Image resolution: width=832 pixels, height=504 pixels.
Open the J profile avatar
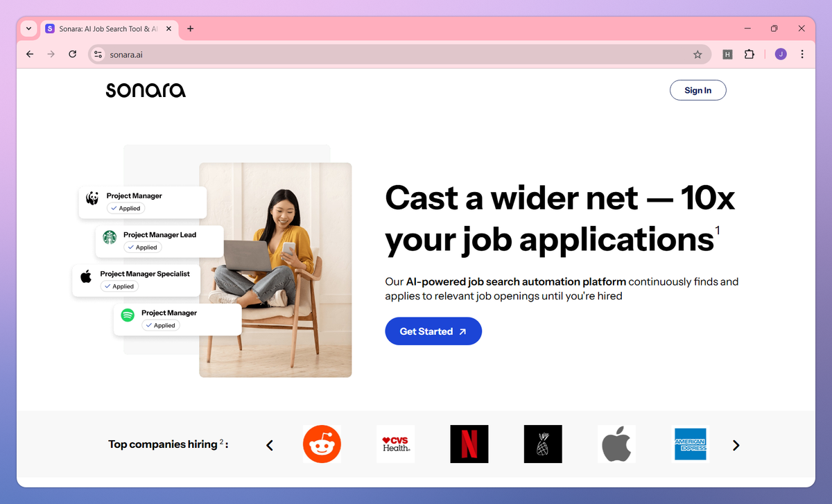pos(781,54)
